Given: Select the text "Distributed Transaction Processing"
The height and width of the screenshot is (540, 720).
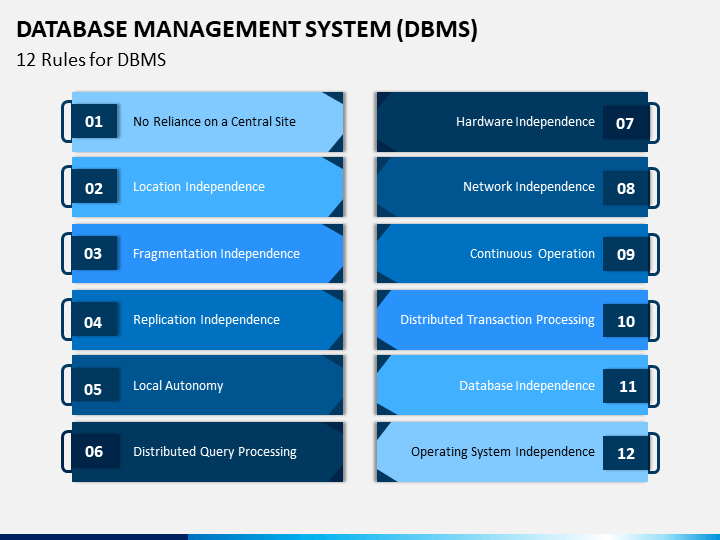Looking at the screenshot, I should tap(497, 320).
